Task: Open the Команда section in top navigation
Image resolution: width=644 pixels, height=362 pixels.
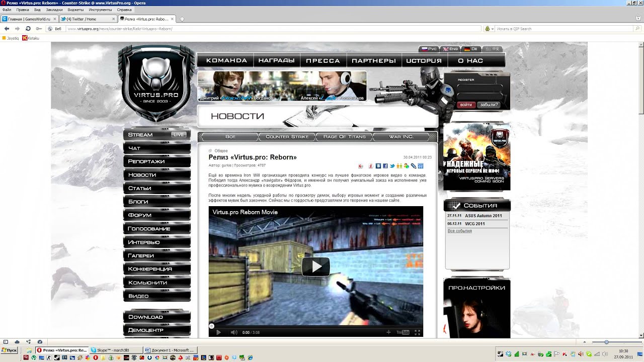Action: 226,60
